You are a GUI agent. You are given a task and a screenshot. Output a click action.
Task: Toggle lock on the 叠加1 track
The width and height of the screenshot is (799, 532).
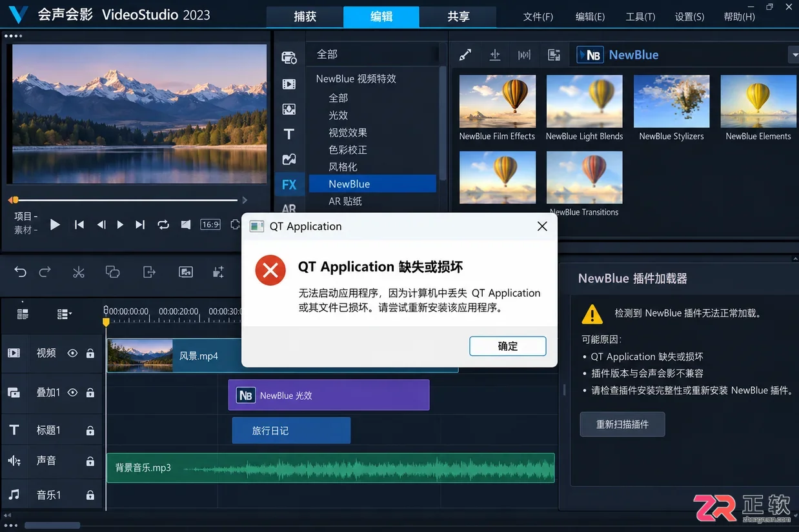(90, 393)
